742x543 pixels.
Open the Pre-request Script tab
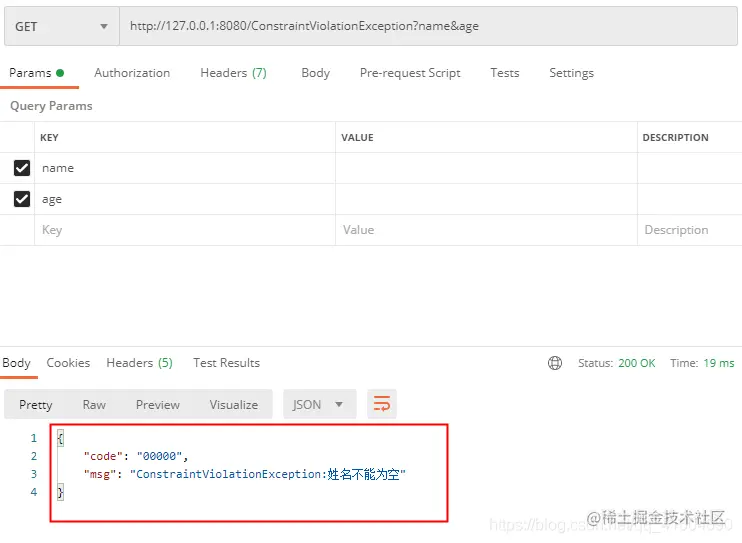click(410, 73)
